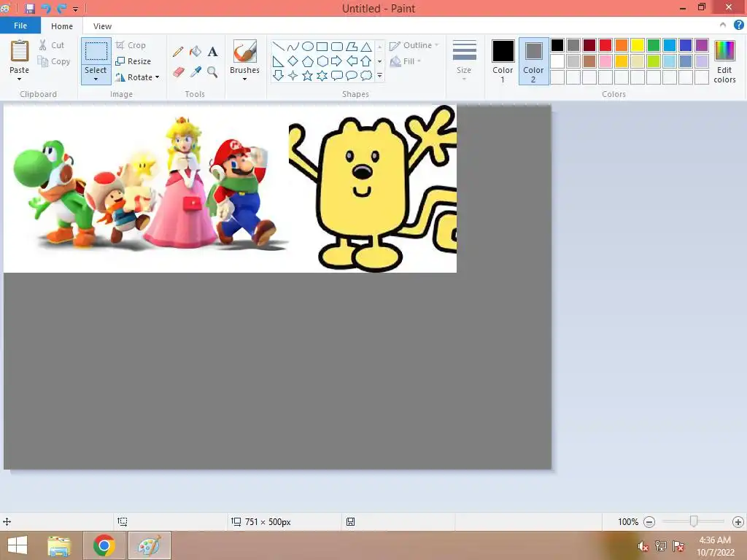
Task: Choose the Five-point star shape
Action: pyautogui.click(x=308, y=75)
